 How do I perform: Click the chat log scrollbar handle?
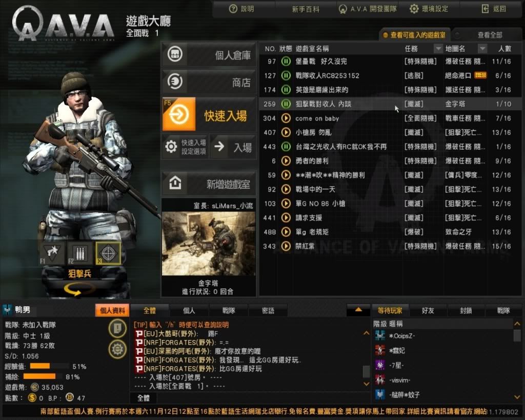366,371
